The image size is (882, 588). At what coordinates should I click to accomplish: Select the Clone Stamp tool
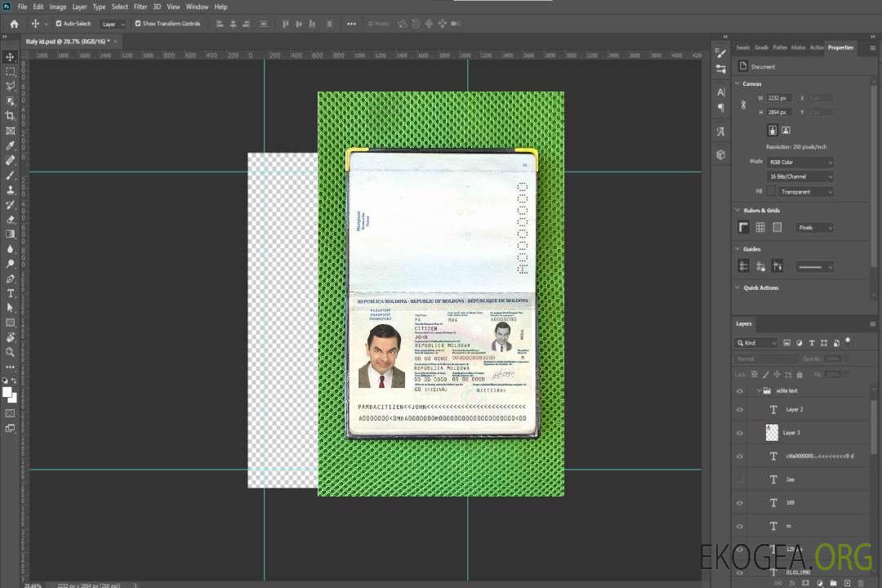[10, 190]
